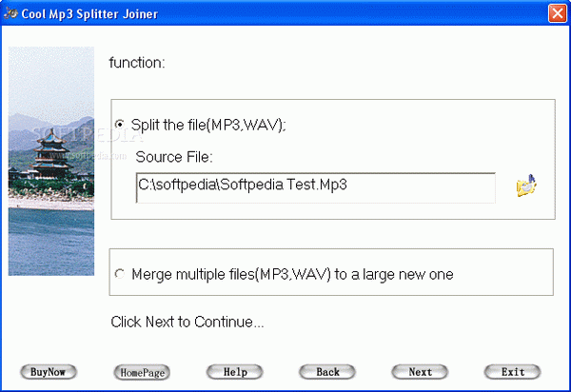Exit the application using the Exit button
571x392 pixels.
pyautogui.click(x=512, y=372)
